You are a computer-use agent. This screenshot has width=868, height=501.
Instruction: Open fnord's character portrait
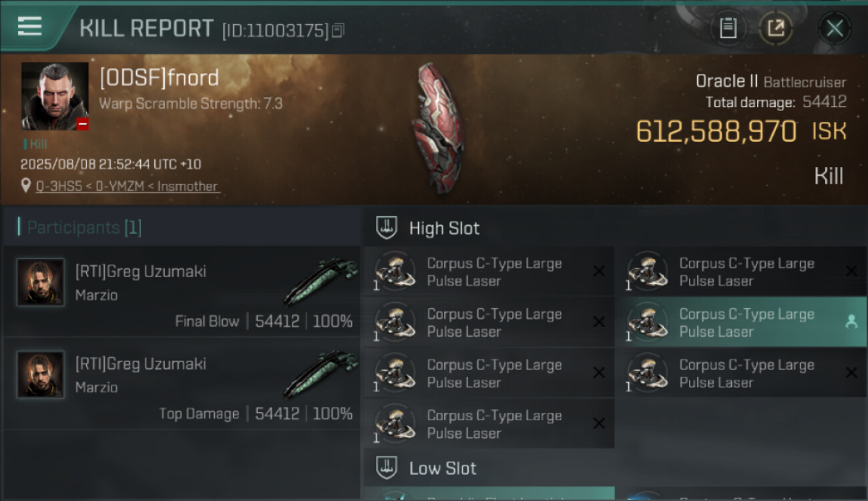coord(55,96)
